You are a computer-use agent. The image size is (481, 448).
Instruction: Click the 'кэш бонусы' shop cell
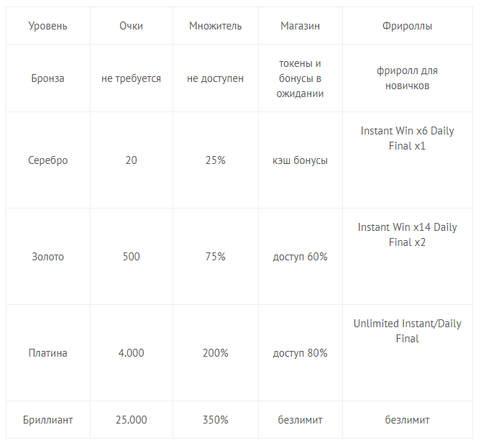tap(300, 160)
